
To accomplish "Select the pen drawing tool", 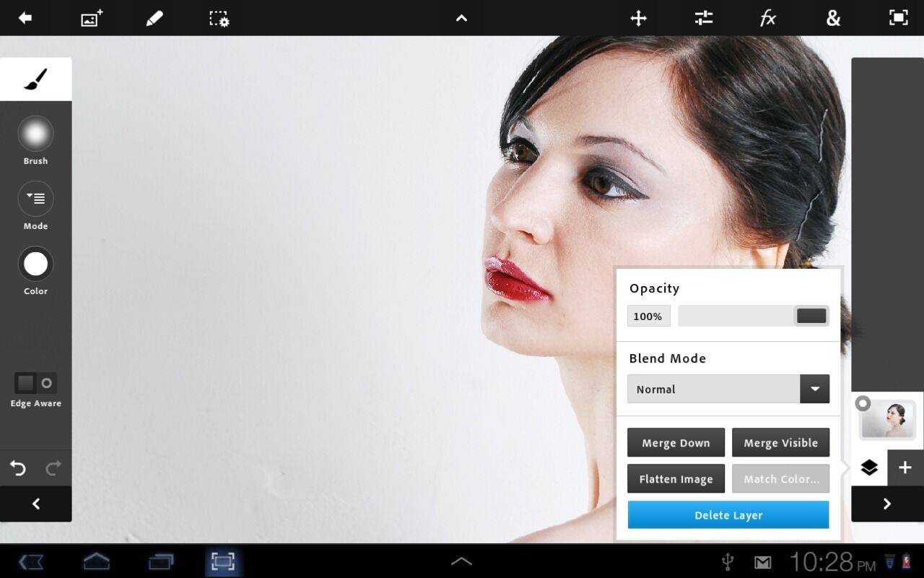I will [154, 18].
